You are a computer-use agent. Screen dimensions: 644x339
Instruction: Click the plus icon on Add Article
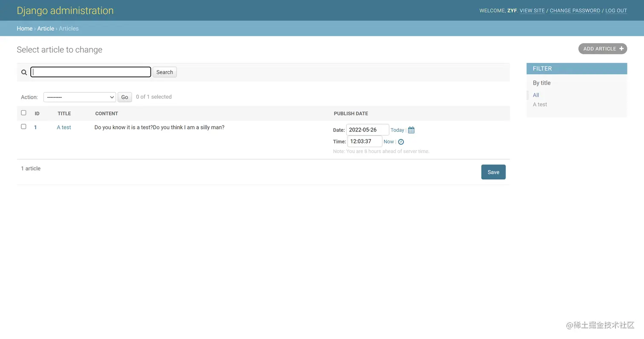click(621, 48)
